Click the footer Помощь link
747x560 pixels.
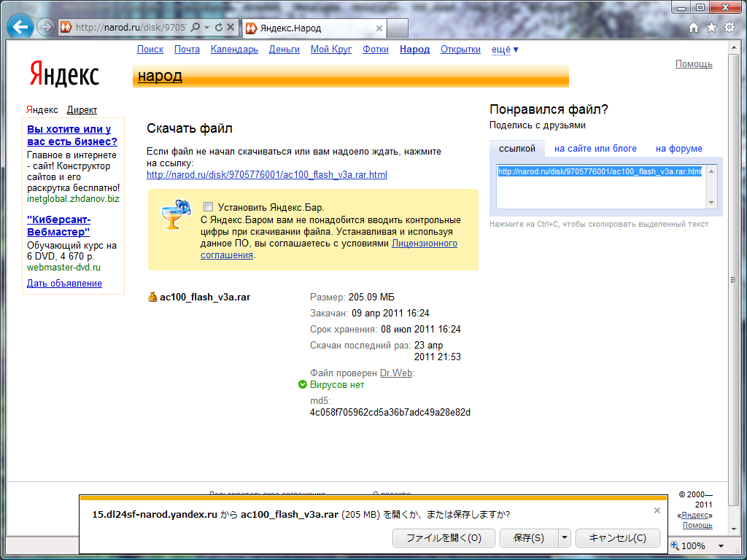(x=697, y=525)
